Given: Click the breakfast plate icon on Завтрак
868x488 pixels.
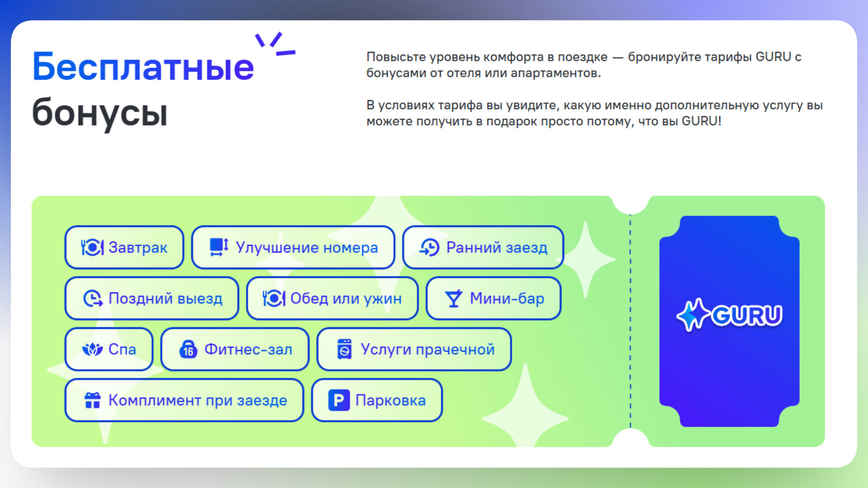Looking at the screenshot, I should click(92, 247).
